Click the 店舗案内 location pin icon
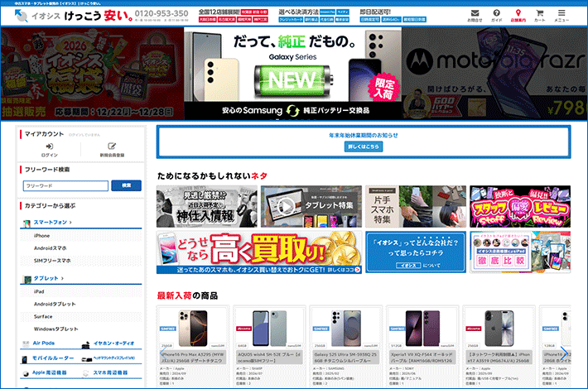588x389 pixels. pyautogui.click(x=518, y=13)
